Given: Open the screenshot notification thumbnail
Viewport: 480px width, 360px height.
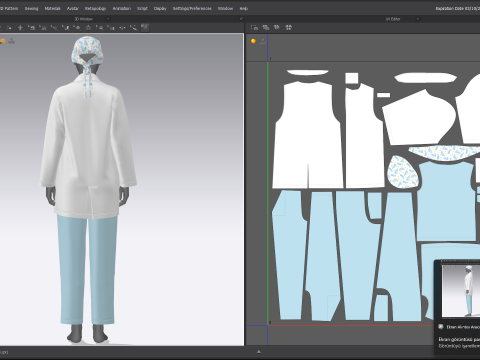Looking at the screenshot, I should [461, 290].
